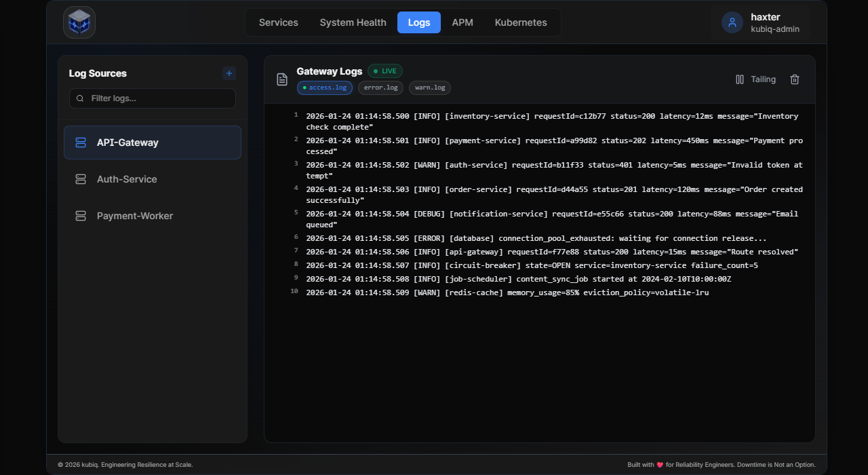Open the Services tab

click(x=279, y=22)
